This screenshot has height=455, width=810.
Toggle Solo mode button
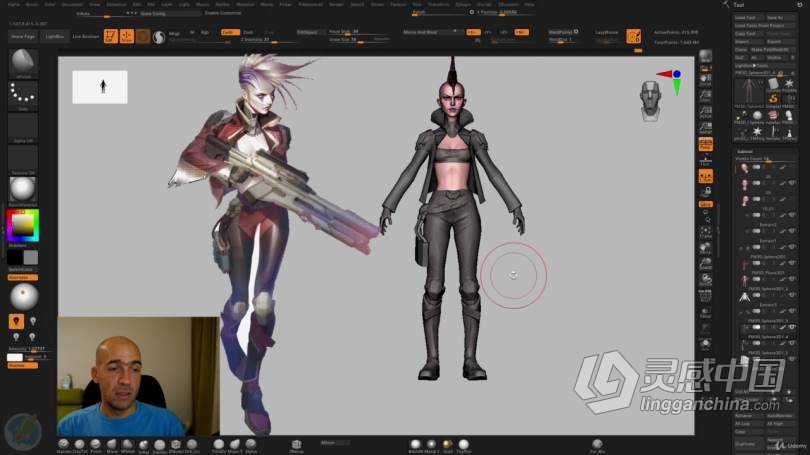(705, 344)
